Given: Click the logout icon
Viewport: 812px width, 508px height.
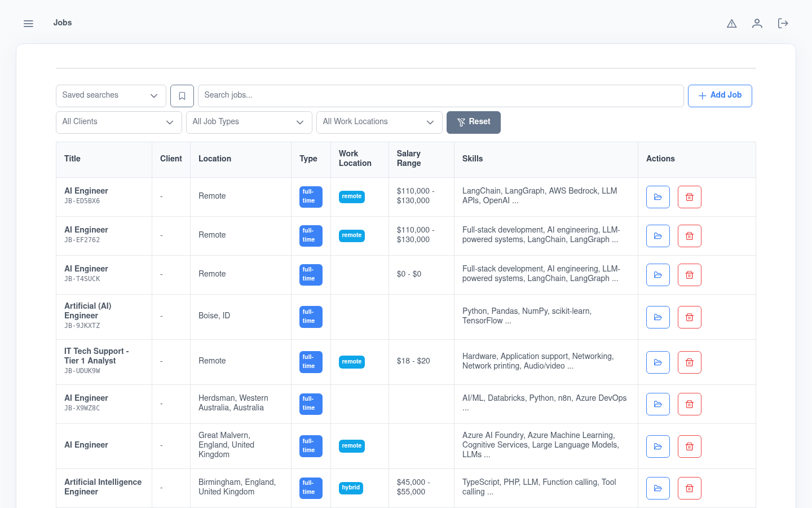Looking at the screenshot, I should [x=783, y=23].
